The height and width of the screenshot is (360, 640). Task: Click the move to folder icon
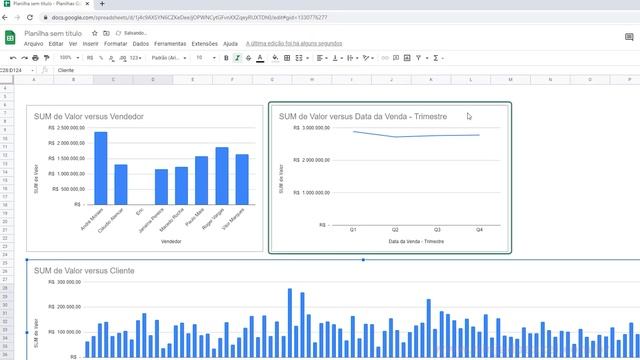106,33
